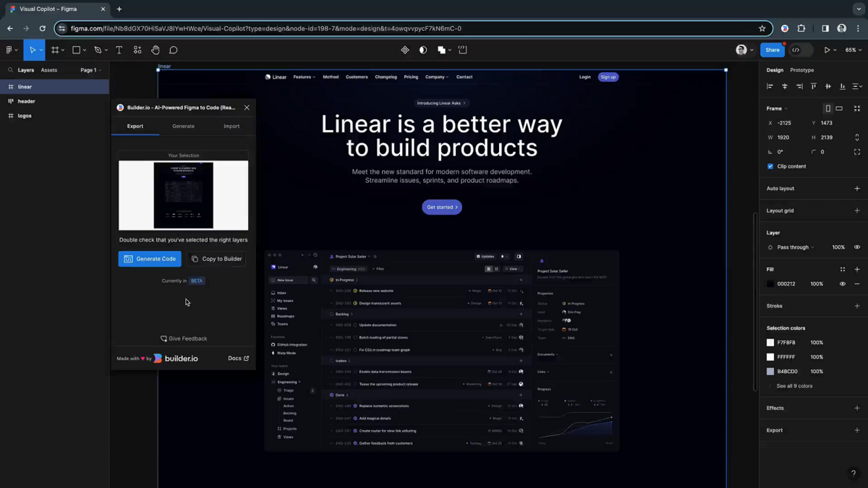Add an Export setting with plus
Viewport: 868px width, 488px height.
click(x=857, y=430)
